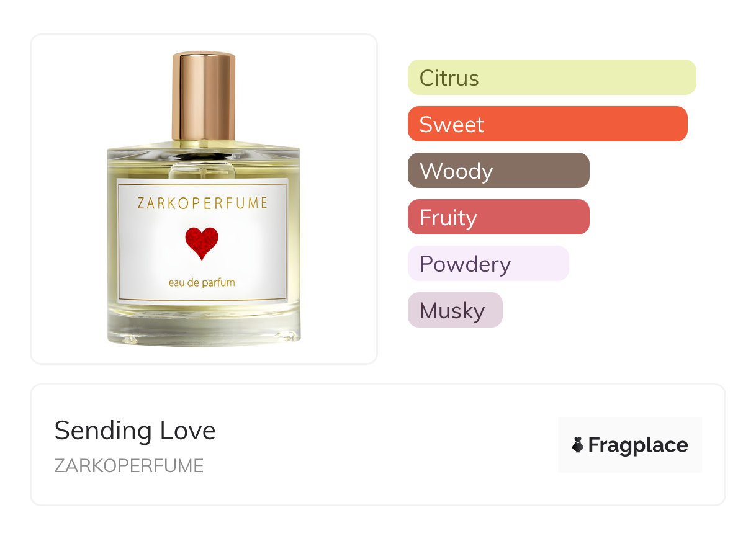This screenshot has height=536, width=756.
Task: Open the ZARKOPERFUME brand link below title
Action: point(129,466)
